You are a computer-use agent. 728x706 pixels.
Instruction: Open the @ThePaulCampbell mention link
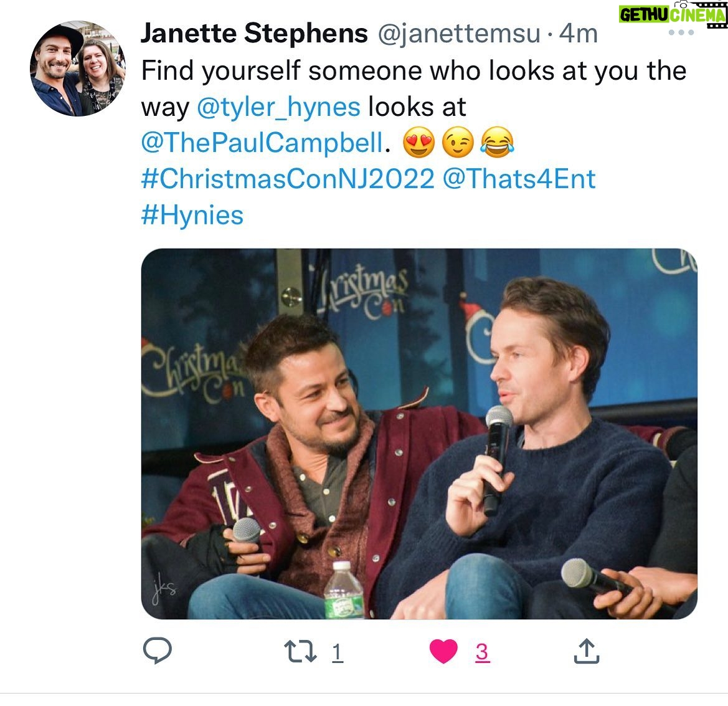coord(262,142)
